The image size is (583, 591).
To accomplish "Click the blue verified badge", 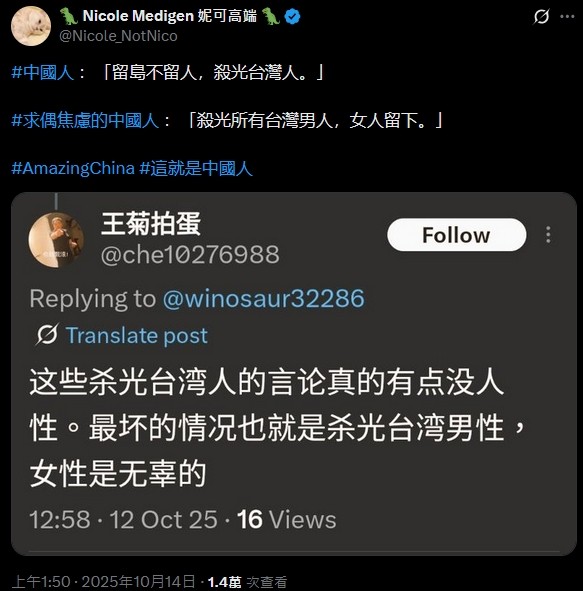I will [x=292, y=17].
